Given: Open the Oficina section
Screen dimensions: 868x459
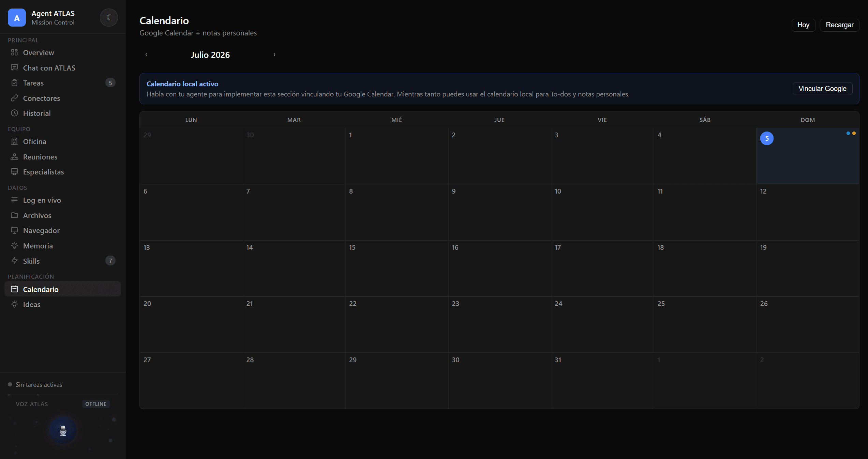Looking at the screenshot, I should coord(63,141).
